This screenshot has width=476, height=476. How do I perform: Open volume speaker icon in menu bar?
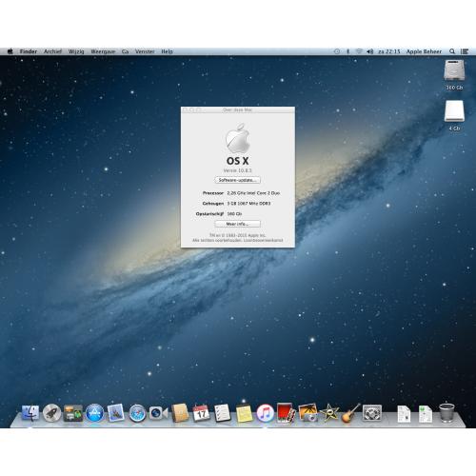pyautogui.click(x=369, y=51)
